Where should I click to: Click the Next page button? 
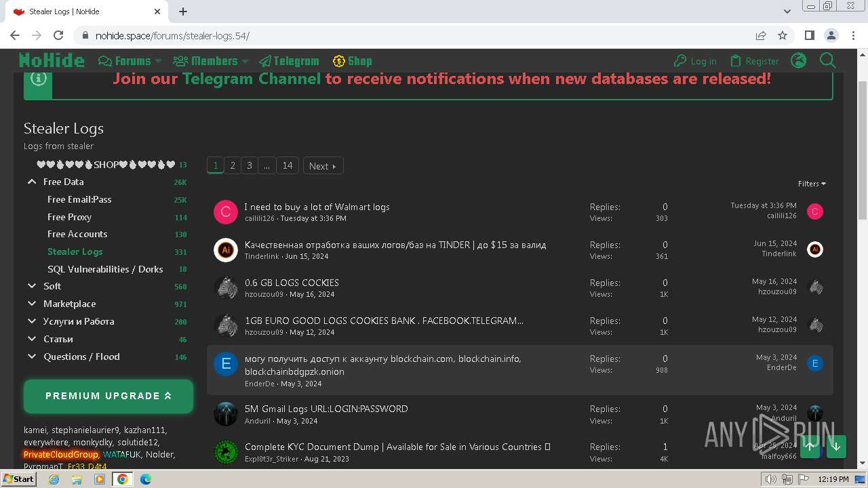(x=323, y=165)
